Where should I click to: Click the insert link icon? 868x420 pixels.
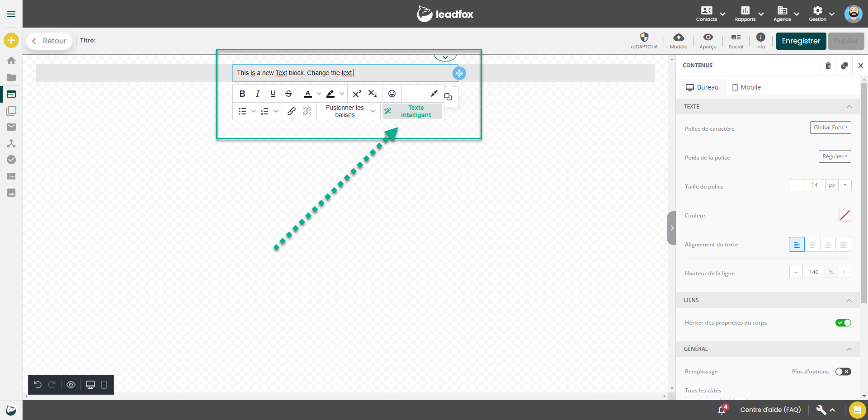coord(292,111)
